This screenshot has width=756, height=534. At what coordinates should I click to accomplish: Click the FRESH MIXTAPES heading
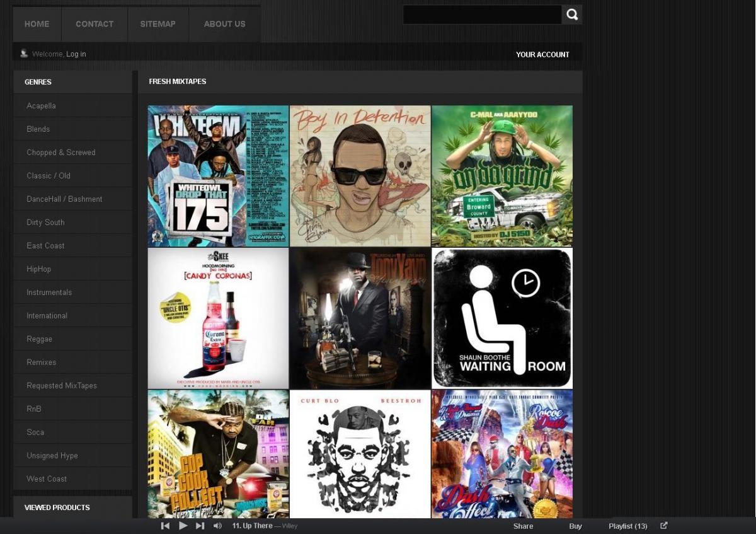click(x=178, y=81)
